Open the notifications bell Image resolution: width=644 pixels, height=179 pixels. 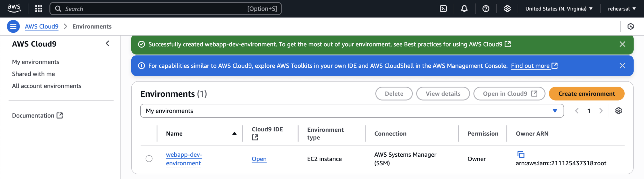(x=464, y=9)
